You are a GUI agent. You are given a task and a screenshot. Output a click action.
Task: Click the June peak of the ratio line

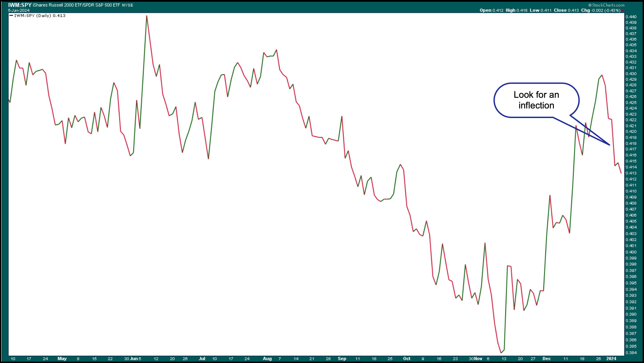147,16
